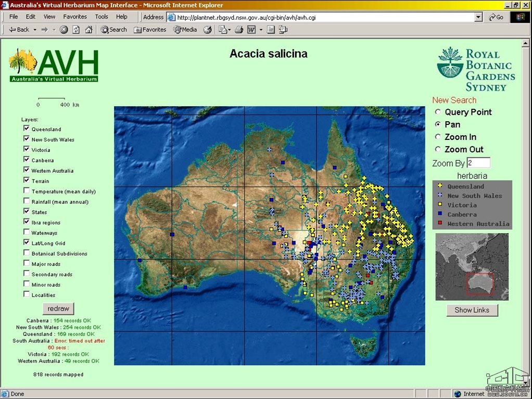Screen dimensions: 532x399
Task: Open the Favorites toolbar button
Action: [150, 30]
